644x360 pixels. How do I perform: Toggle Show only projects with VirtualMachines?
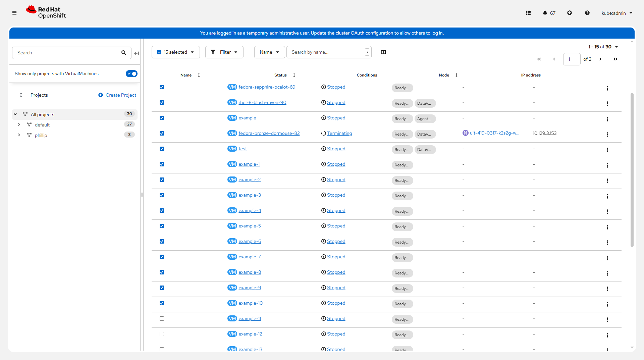(x=131, y=73)
